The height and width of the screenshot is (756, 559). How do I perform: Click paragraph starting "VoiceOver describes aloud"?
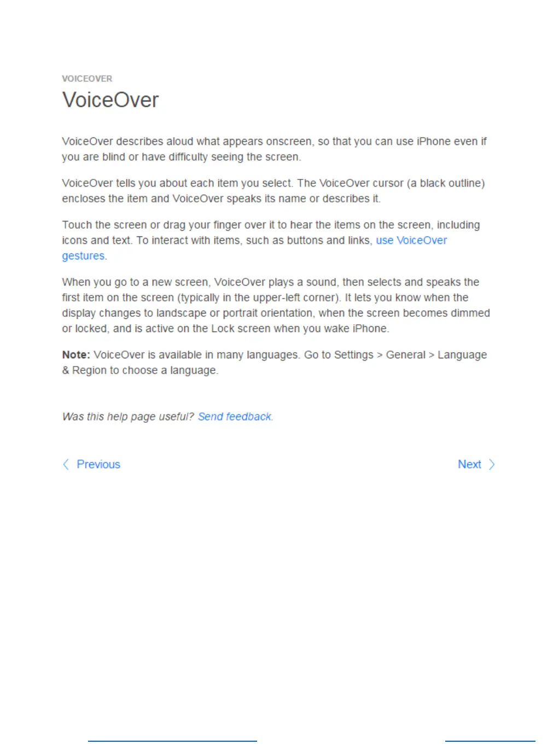click(275, 149)
